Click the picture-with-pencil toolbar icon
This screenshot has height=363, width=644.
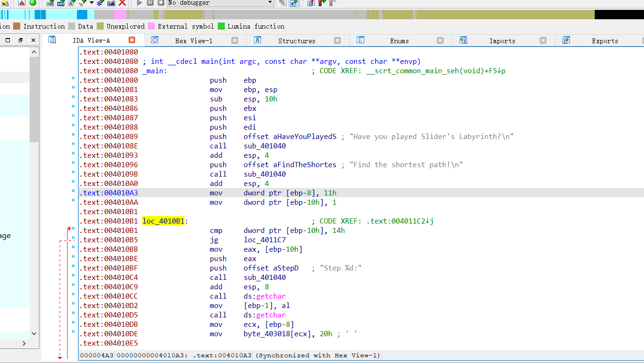[x=111, y=3]
